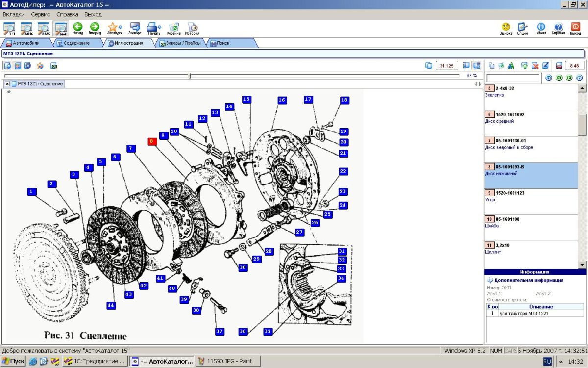Open Справка help in the toolbar
The image size is (588, 368).
[x=558, y=28]
